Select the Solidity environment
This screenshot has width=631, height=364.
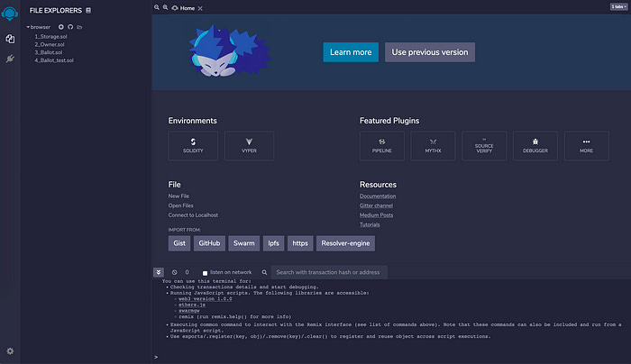(193, 146)
